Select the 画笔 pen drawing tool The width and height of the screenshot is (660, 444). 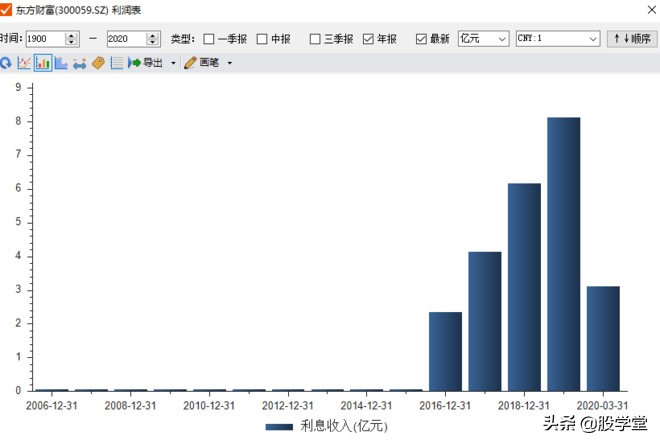(202, 63)
